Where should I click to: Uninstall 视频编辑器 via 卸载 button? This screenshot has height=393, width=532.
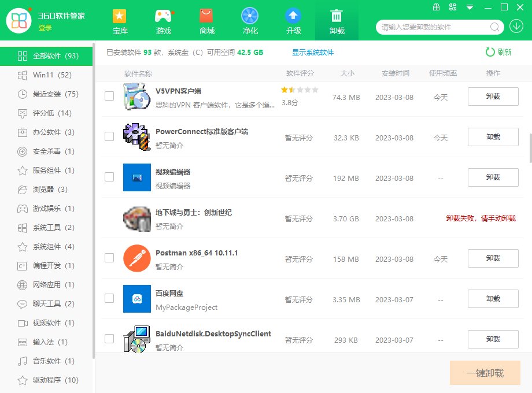pyautogui.click(x=493, y=177)
